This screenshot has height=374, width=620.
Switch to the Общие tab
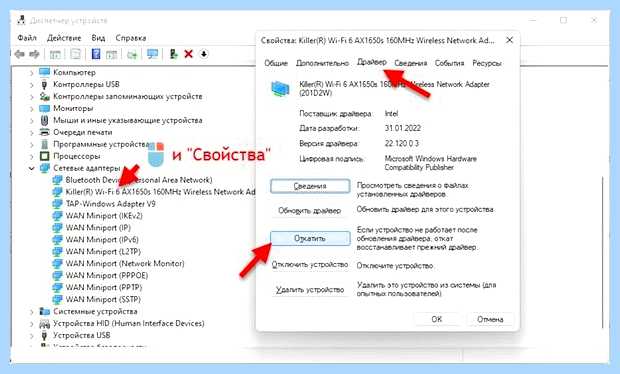click(276, 63)
